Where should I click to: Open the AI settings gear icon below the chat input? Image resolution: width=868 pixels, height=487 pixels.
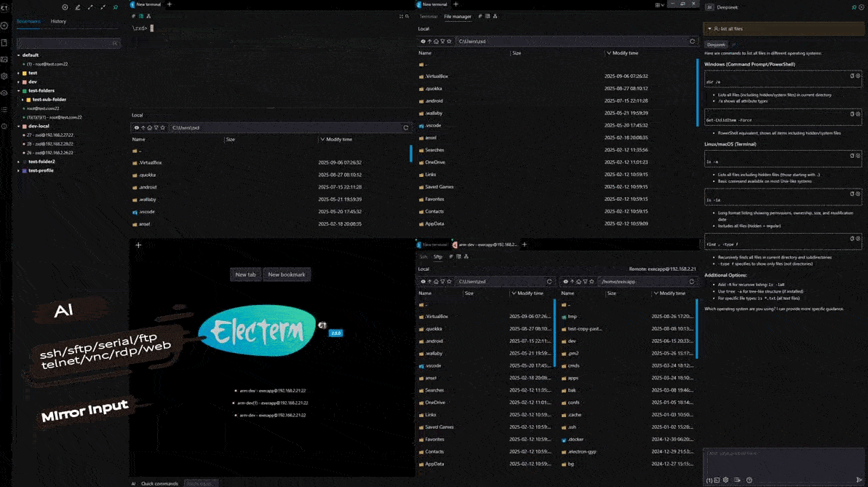[725, 480]
